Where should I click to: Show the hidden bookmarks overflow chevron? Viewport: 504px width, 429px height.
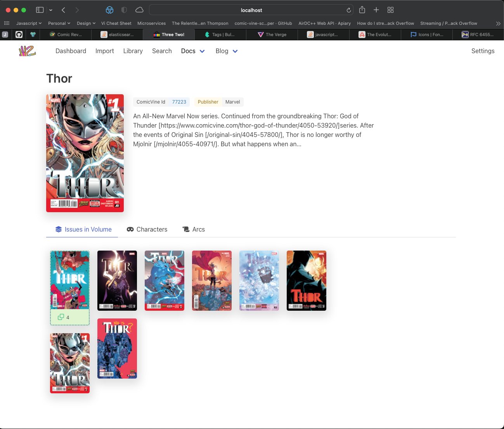coord(498,23)
